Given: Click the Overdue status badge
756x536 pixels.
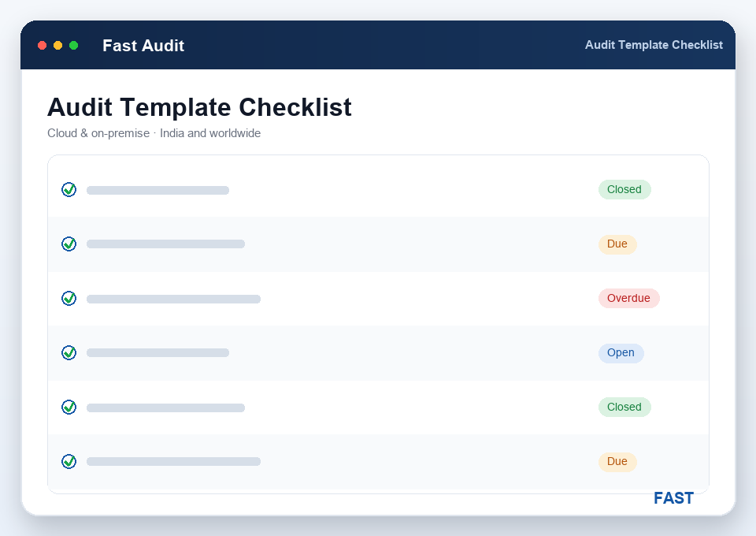Looking at the screenshot, I should pos(628,298).
